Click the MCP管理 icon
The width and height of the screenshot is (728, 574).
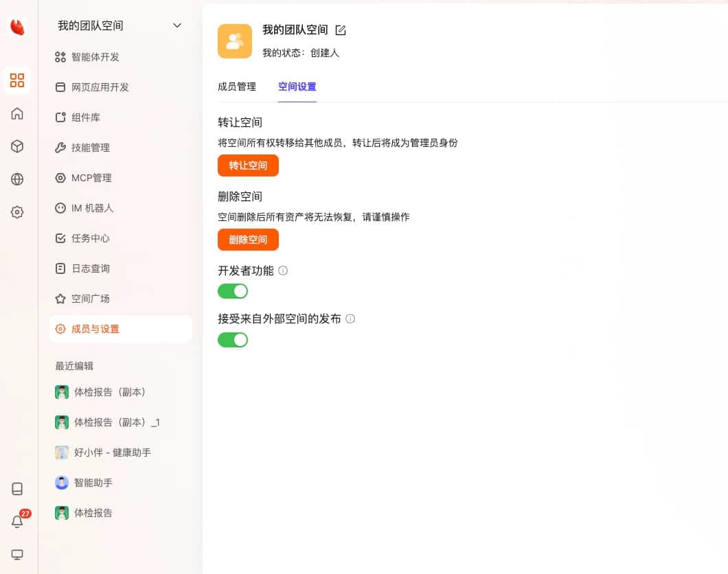pyautogui.click(x=60, y=178)
